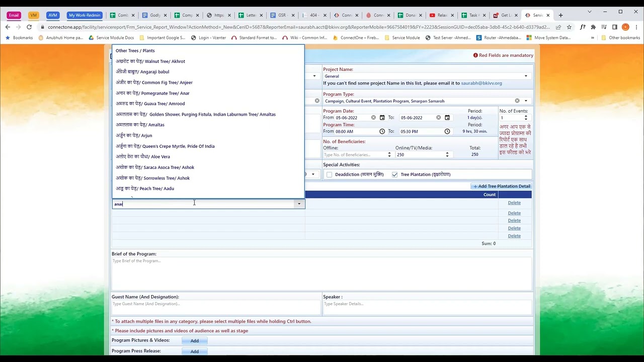Open the browser Extensions puzzle icon
Viewport: 644px width, 362px height.
pyautogui.click(x=593, y=27)
